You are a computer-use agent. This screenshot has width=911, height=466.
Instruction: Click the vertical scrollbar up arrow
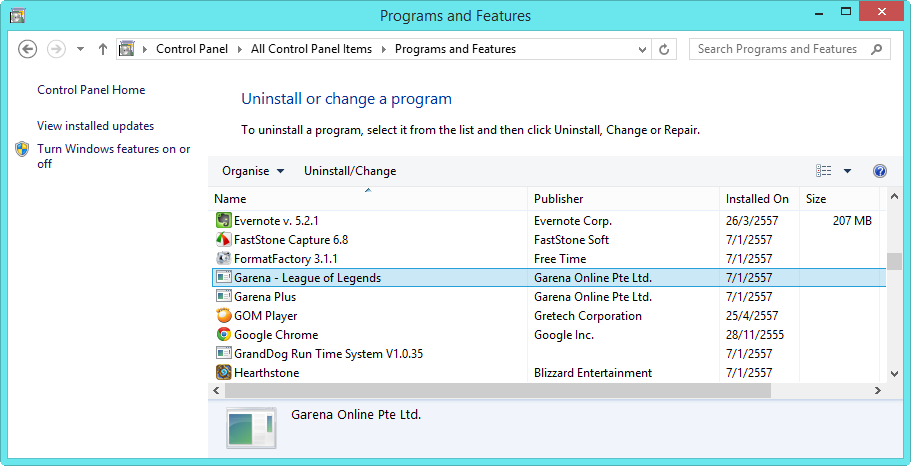894,197
